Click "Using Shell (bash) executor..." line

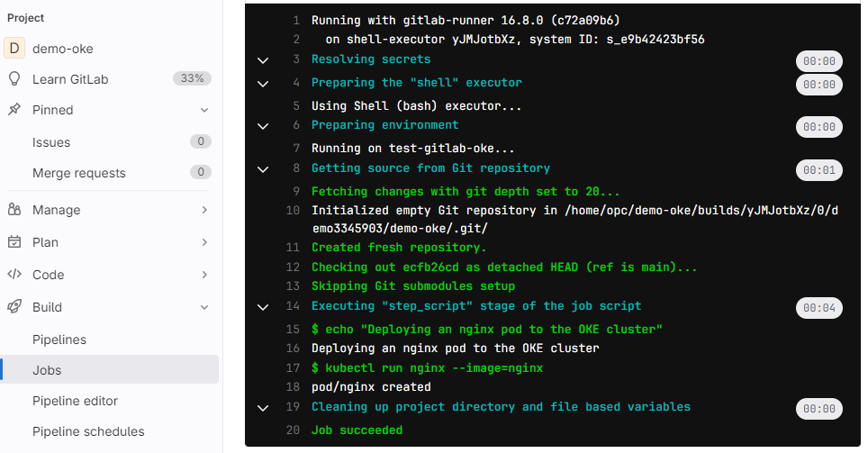416,105
